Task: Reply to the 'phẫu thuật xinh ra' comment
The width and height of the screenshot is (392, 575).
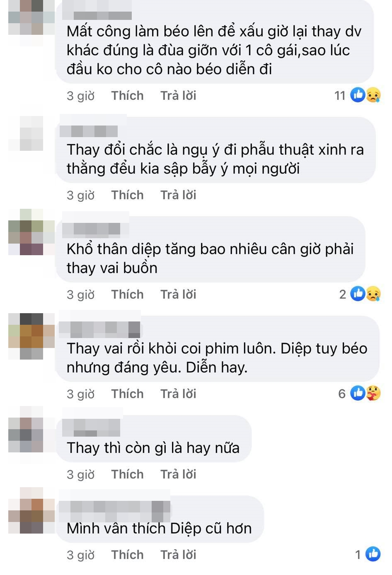Action: [x=178, y=195]
